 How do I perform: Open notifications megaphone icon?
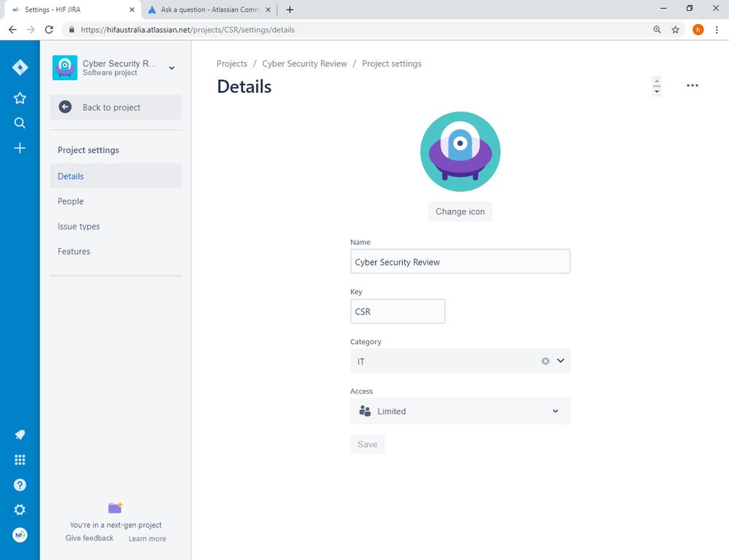tap(20, 435)
